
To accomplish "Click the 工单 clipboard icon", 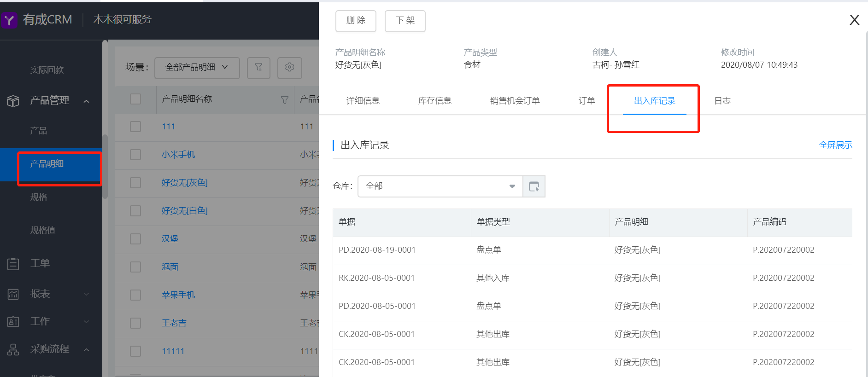I will 13,264.
